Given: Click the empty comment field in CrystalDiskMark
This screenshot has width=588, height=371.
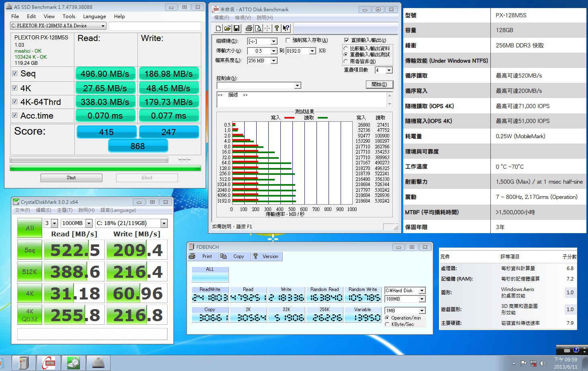Looking at the screenshot, I should tap(92, 334).
